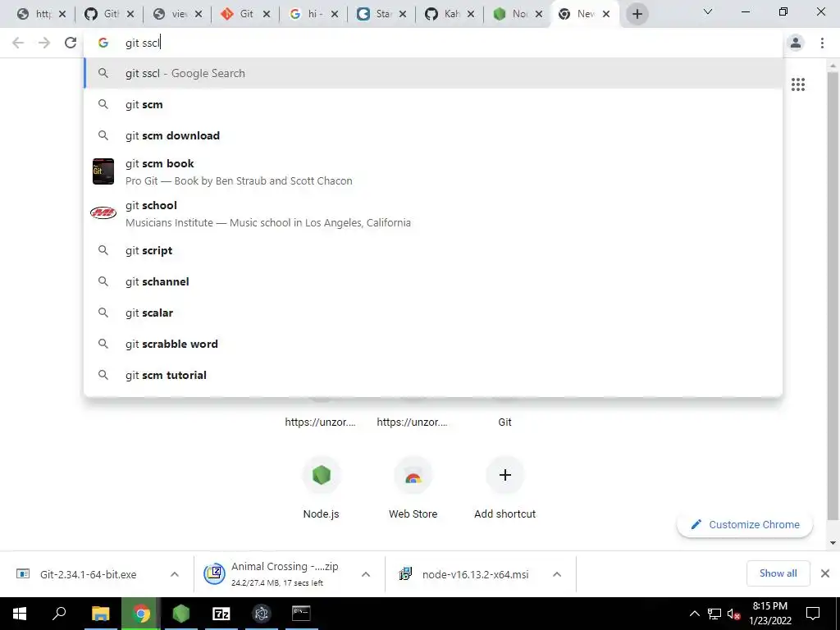Reload the current page
Viewport: 840px width, 630px height.
pos(71,43)
